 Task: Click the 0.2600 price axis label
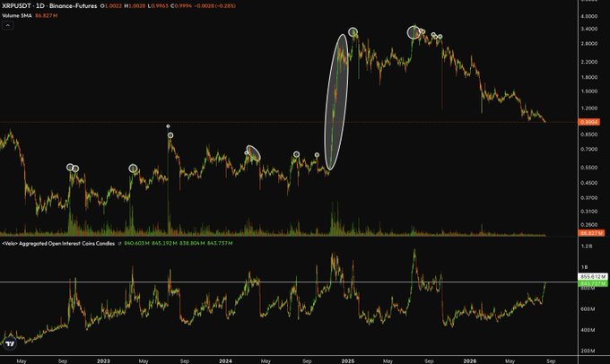tap(589, 225)
